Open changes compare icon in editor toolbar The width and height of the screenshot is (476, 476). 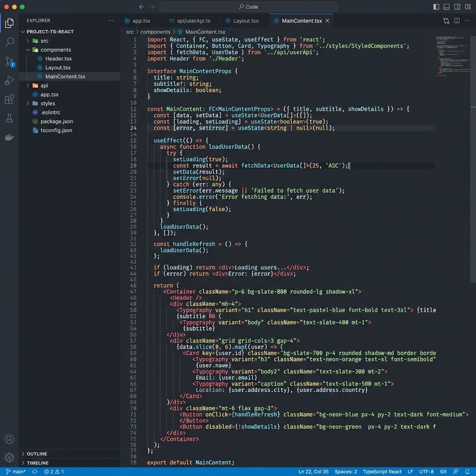click(446, 20)
